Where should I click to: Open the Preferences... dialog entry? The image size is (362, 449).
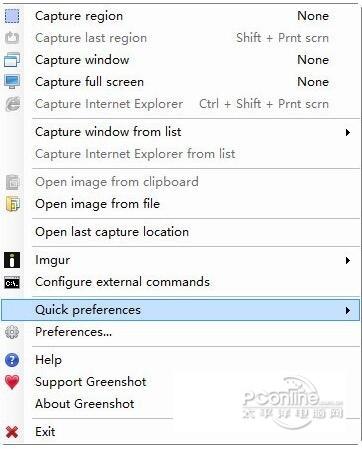(x=181, y=332)
